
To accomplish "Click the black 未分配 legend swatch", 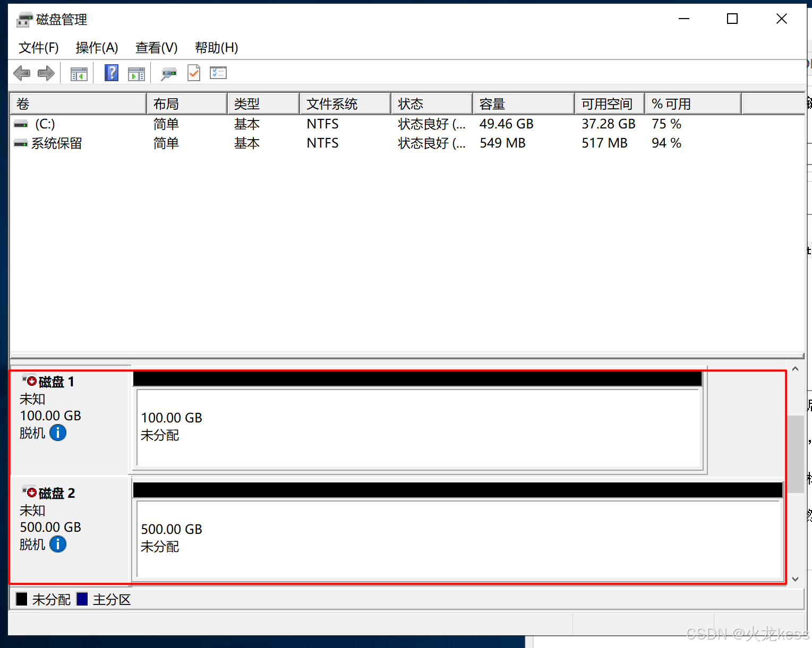I will point(22,599).
